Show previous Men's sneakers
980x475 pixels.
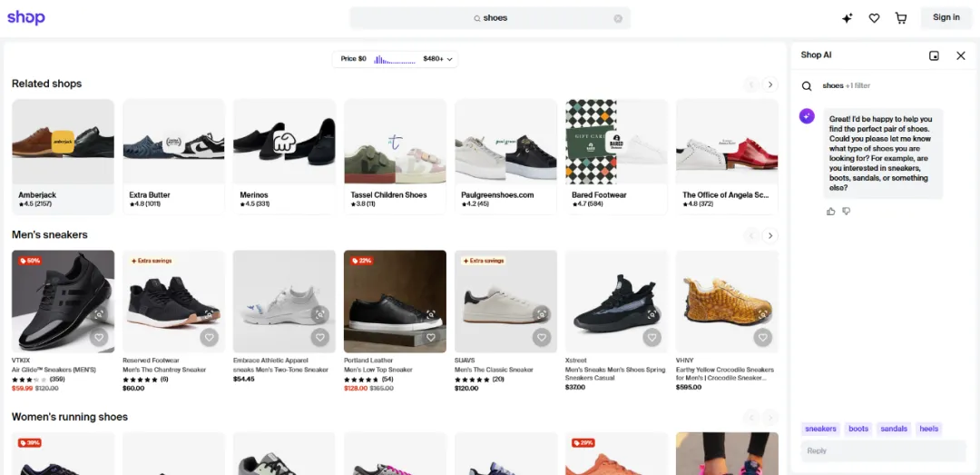click(751, 235)
